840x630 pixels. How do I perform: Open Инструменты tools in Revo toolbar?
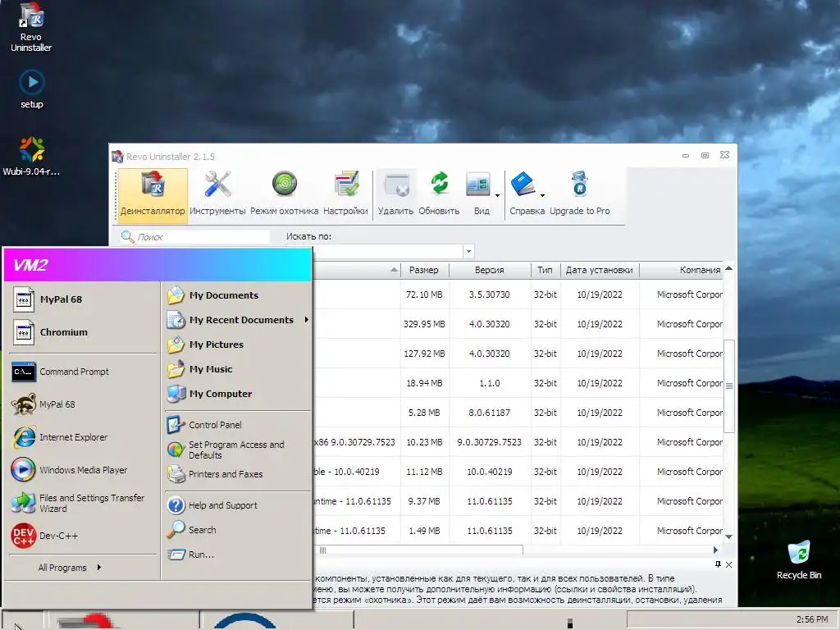point(217,194)
